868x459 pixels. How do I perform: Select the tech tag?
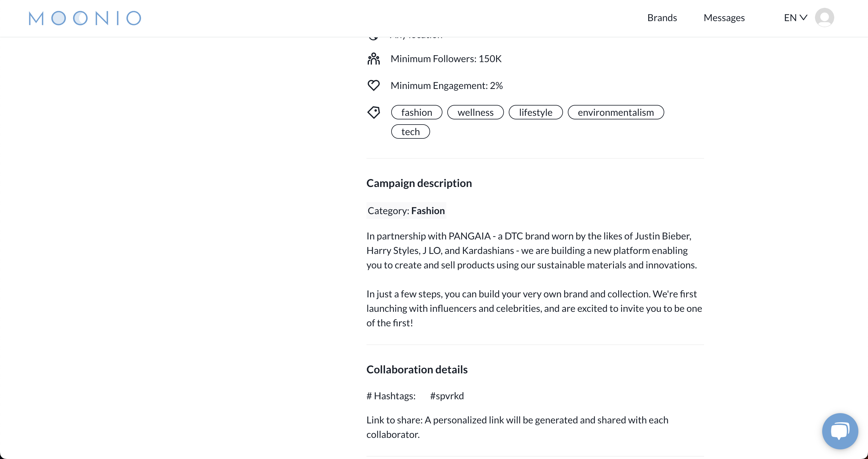click(x=410, y=131)
